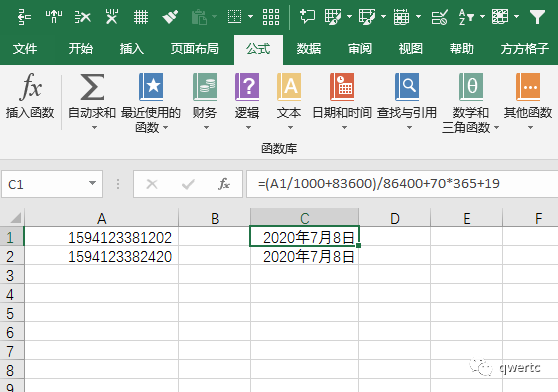This screenshot has height=392, width=558.
Task: Open Lookup and Reference functions book
Action: 407,87
